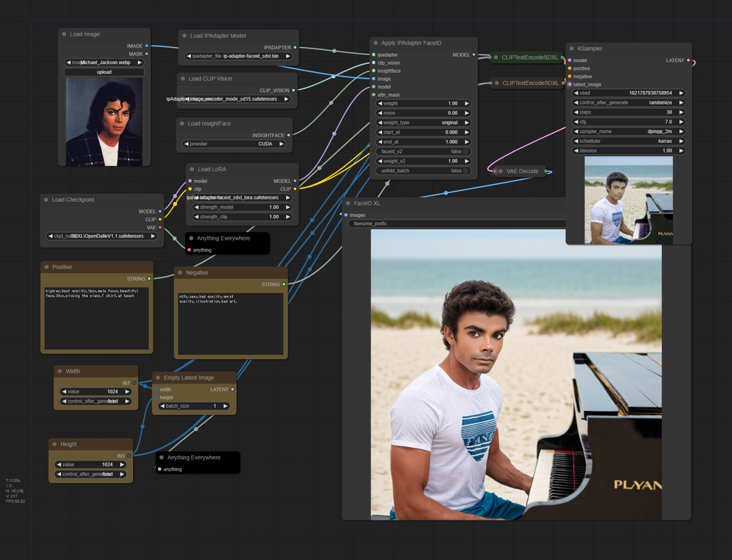Open the sampler_name dropdown showing dpmpp_2m

(629, 131)
